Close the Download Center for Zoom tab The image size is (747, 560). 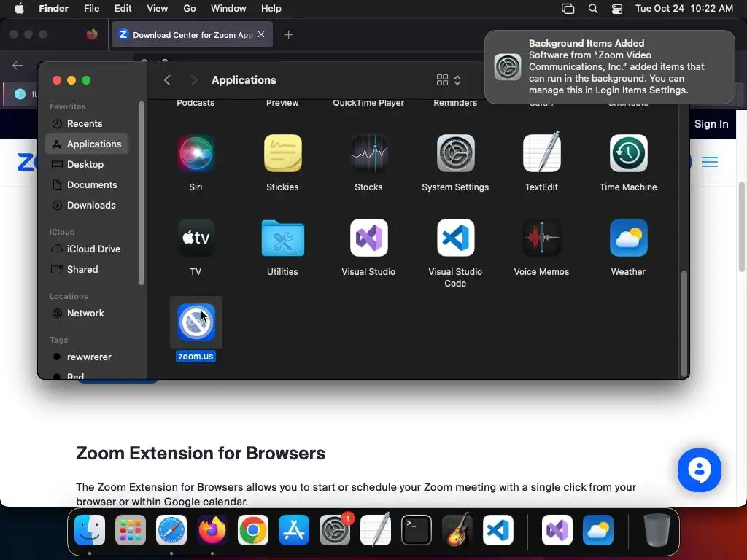[261, 34]
